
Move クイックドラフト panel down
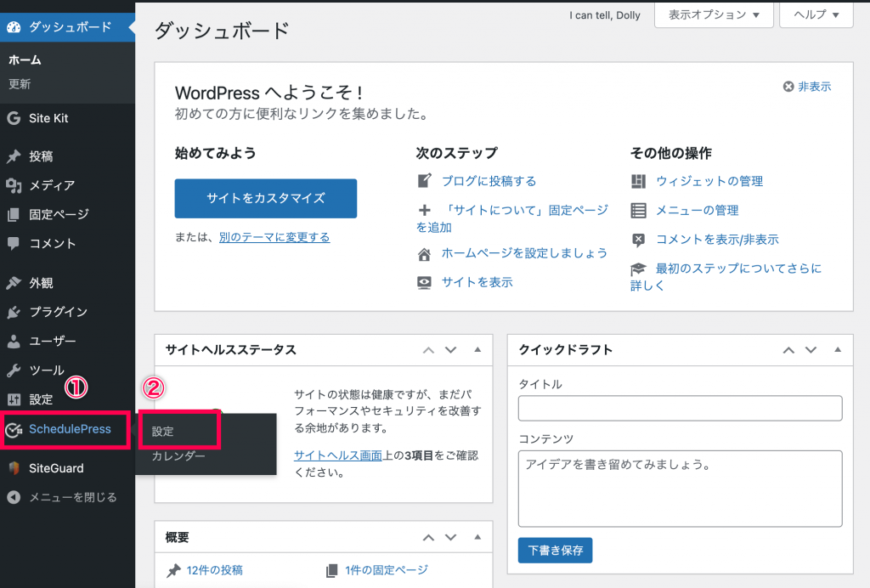pos(811,350)
